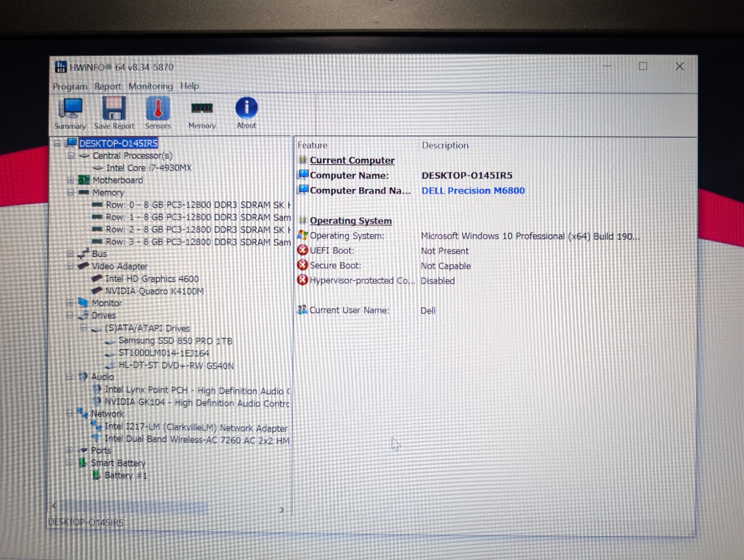Viewport: 744px width, 560px height.
Task: Click the tree scrollbar right arrow
Action: click(281, 510)
